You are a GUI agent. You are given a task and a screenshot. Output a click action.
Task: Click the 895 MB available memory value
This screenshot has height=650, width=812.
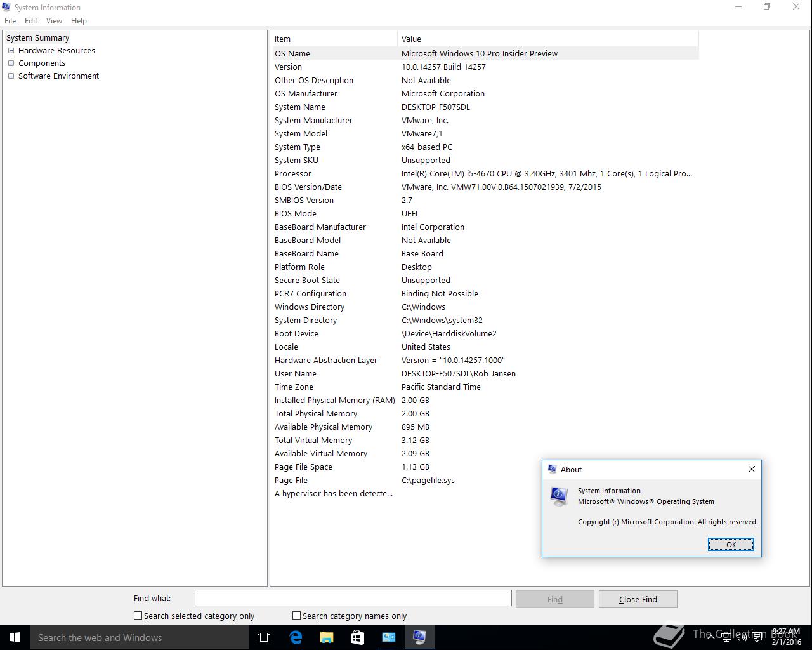pos(416,427)
